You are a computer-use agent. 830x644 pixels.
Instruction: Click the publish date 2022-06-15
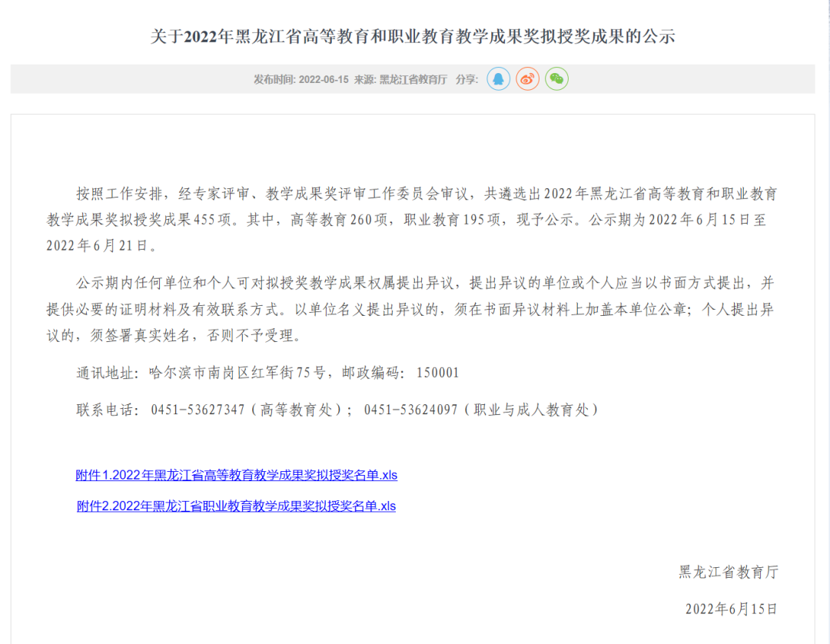[x=324, y=80]
